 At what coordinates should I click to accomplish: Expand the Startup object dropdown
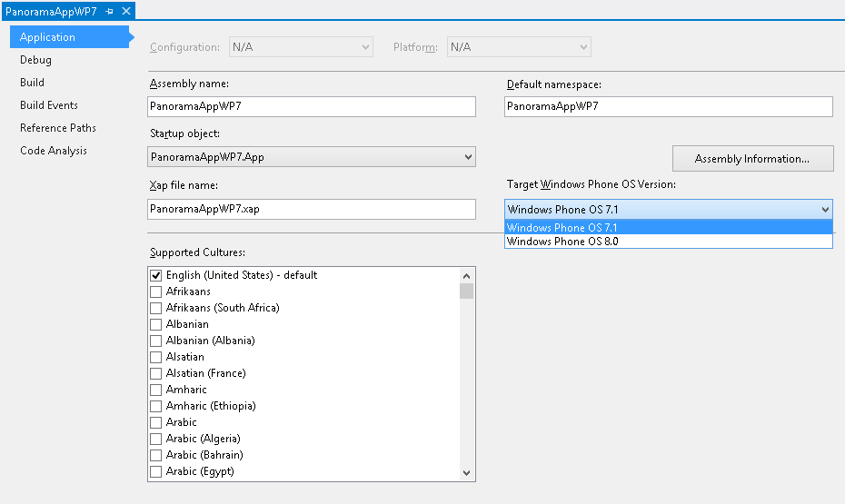(468, 157)
